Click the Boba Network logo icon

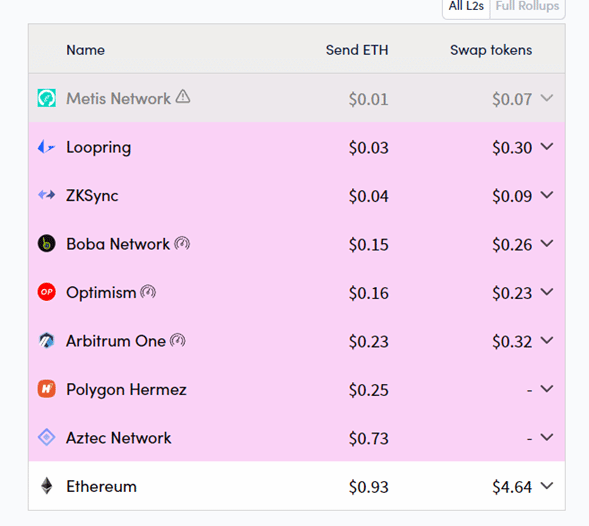coord(47,243)
